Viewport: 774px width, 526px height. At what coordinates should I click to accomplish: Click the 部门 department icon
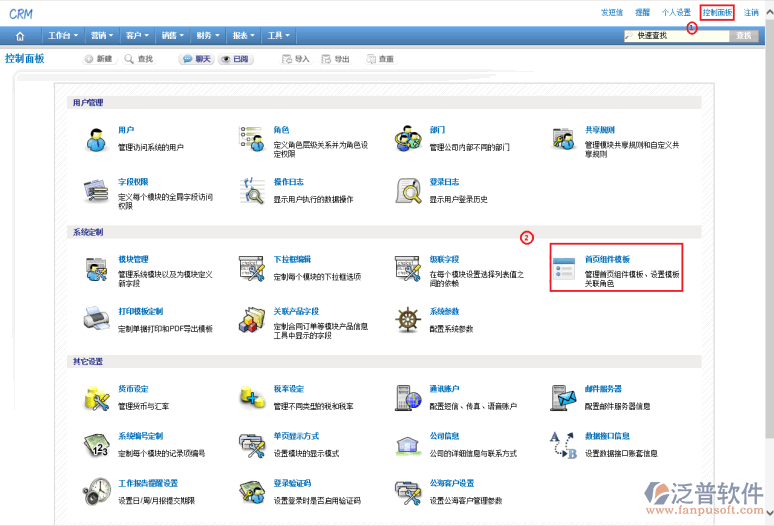coord(408,138)
